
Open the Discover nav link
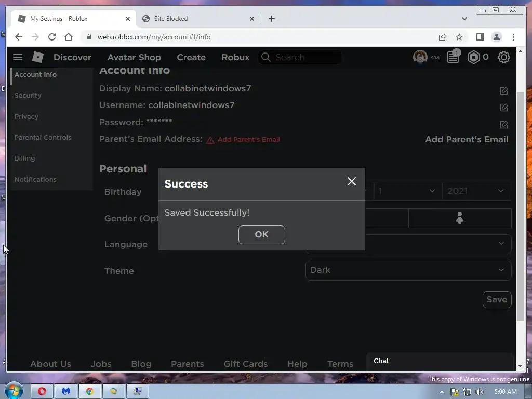coord(72,57)
